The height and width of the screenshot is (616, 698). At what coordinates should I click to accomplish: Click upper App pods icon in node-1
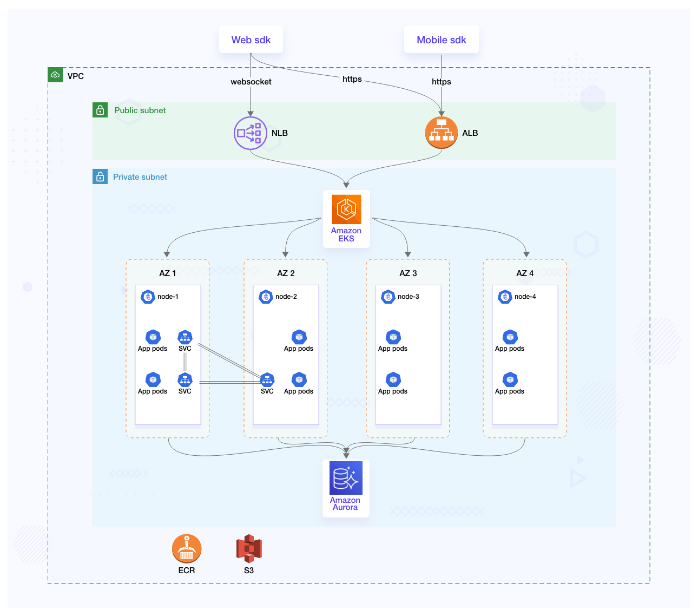153,337
